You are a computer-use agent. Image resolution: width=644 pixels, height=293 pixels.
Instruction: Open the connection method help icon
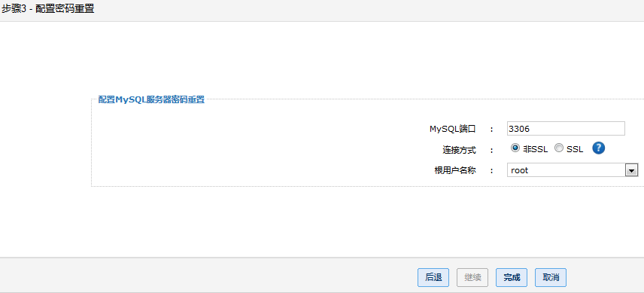tap(598, 148)
